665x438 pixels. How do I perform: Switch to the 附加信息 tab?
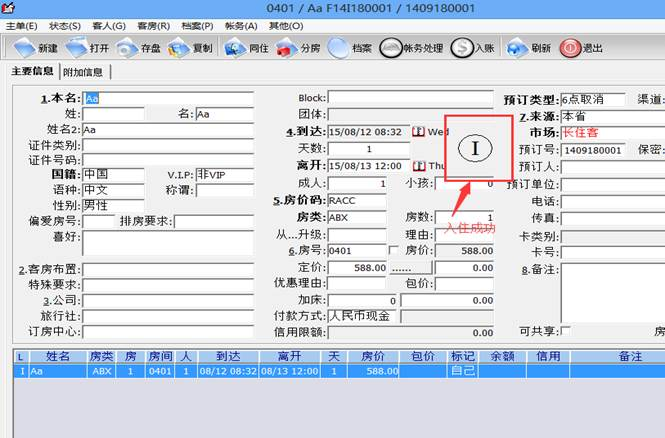(84, 72)
